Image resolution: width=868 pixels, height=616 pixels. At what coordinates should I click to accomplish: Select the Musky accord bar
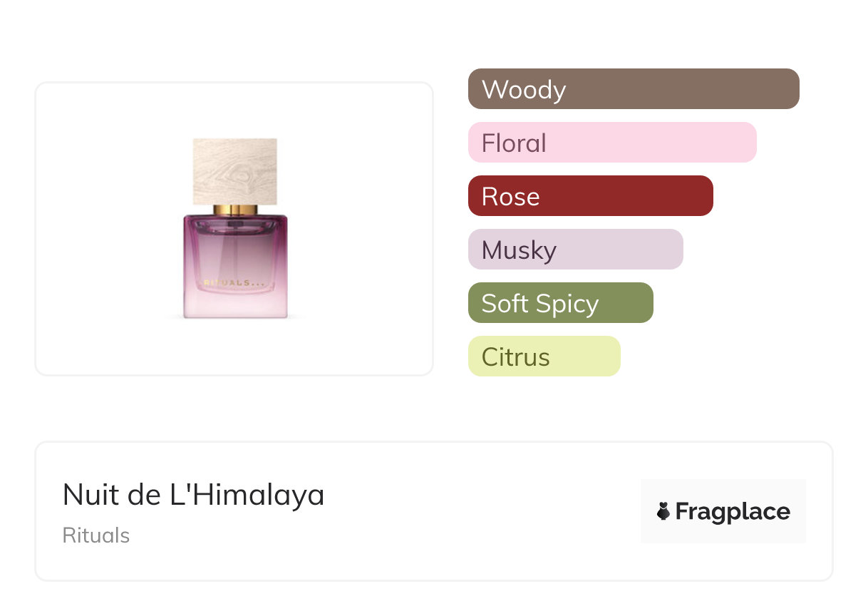point(575,250)
